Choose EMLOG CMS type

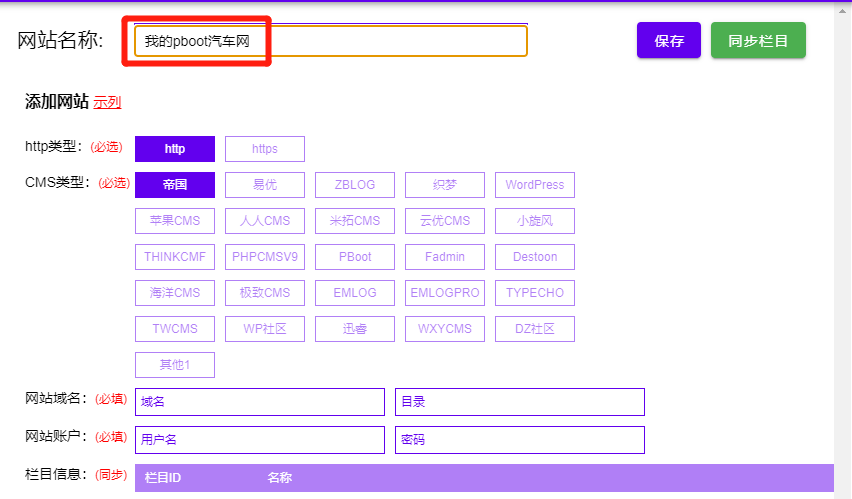(355, 293)
